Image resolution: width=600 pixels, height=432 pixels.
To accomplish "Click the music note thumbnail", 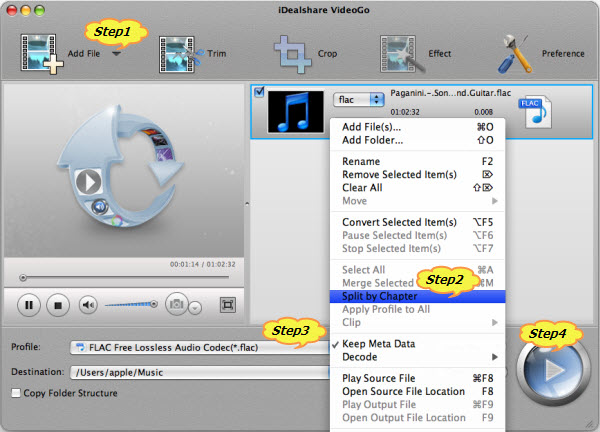I will (x=295, y=112).
